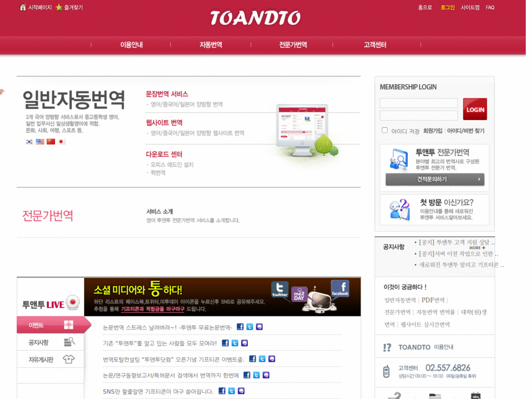
Task: Share 기존 투앤투 post on Facebook
Action: tap(225, 343)
